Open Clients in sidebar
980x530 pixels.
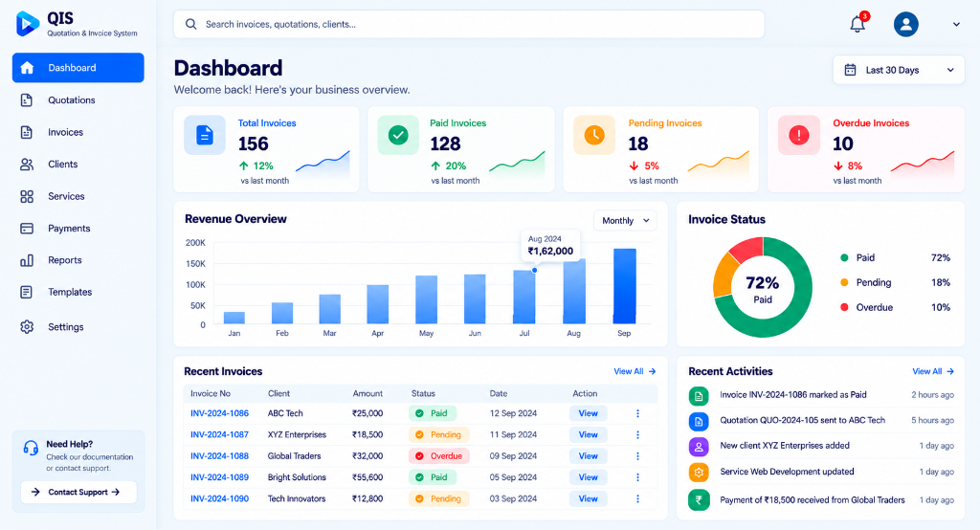(78, 164)
